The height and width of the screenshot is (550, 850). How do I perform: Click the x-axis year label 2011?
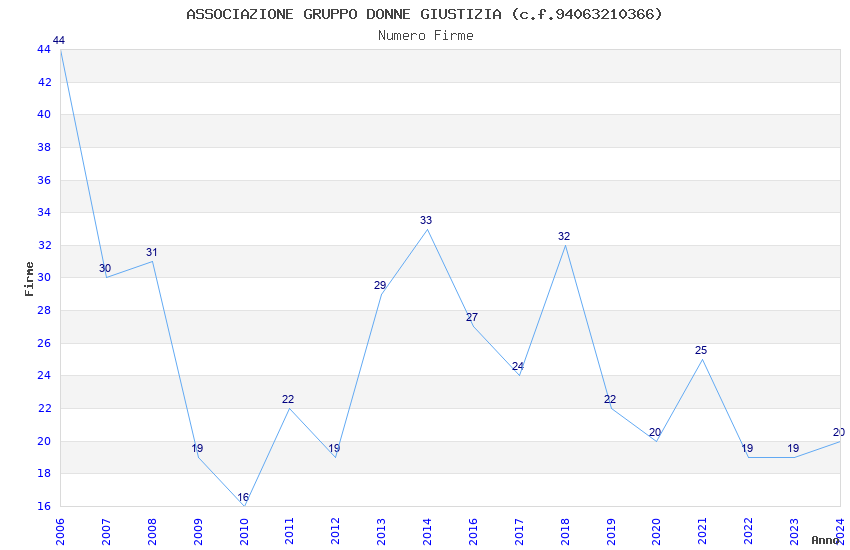tap(289, 531)
